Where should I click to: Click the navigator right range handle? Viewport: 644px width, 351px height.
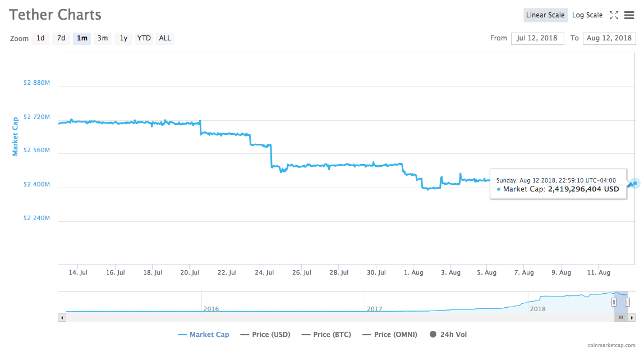click(628, 302)
